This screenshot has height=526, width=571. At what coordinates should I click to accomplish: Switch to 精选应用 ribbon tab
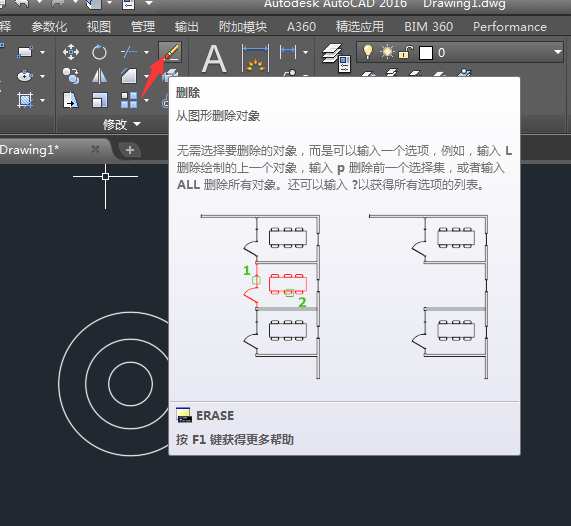click(360, 27)
